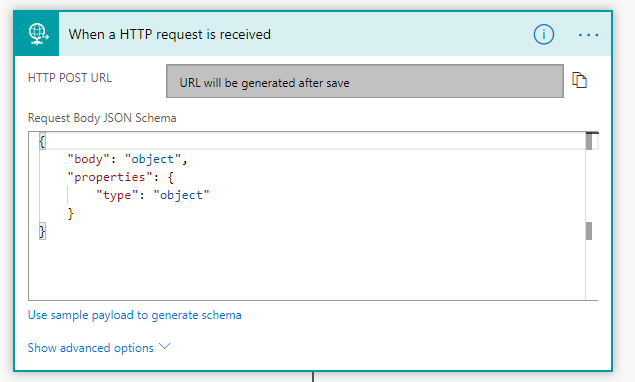Click Show advanced options text
The image size is (635, 382).
(91, 348)
